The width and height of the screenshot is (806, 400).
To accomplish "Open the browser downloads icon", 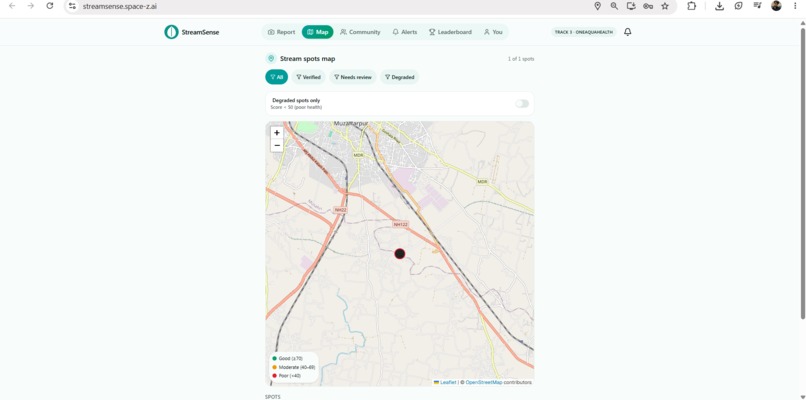I will (720, 6).
